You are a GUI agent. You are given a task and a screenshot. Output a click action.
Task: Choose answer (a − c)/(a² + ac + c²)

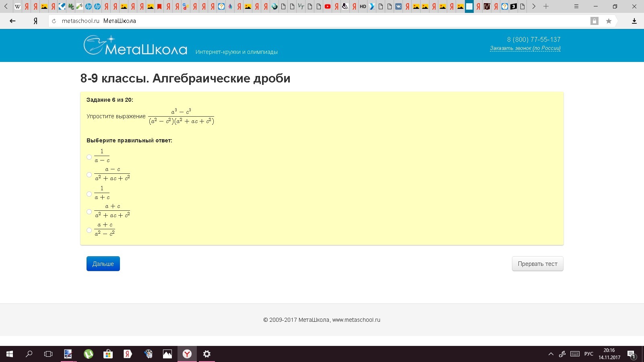[89, 175]
